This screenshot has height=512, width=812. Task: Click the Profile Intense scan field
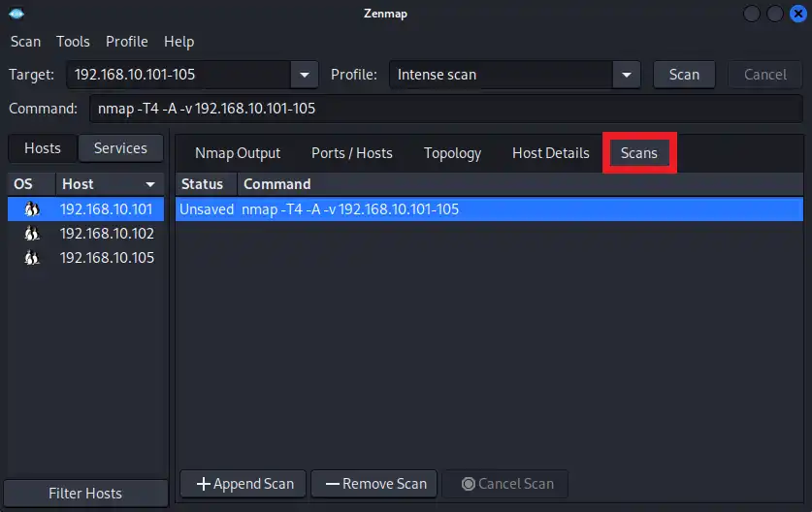point(501,75)
